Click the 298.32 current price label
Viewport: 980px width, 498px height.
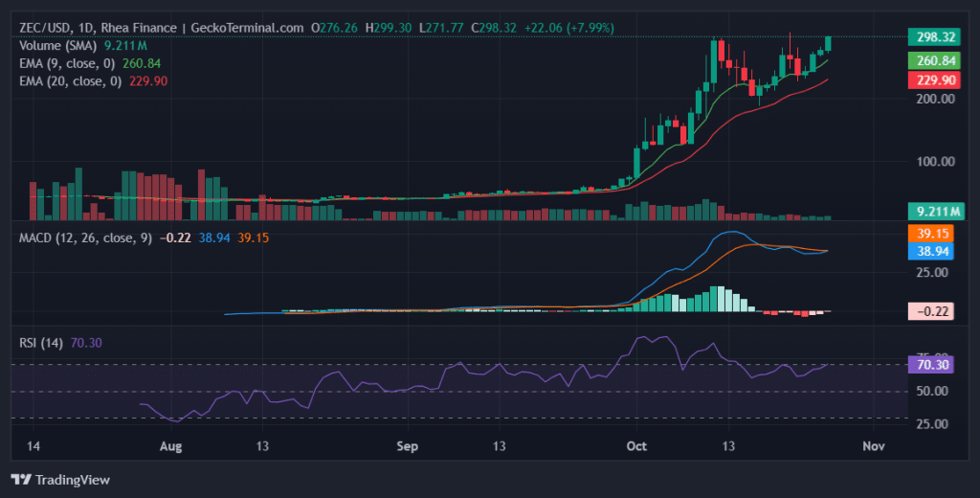tap(935, 37)
